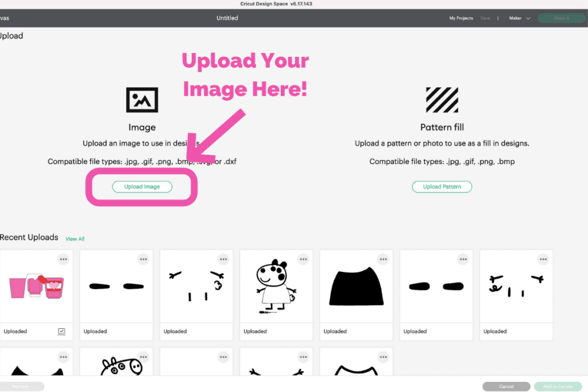Expand the Maker machine dropdown
The width and height of the screenshot is (588, 392).
[x=519, y=18]
